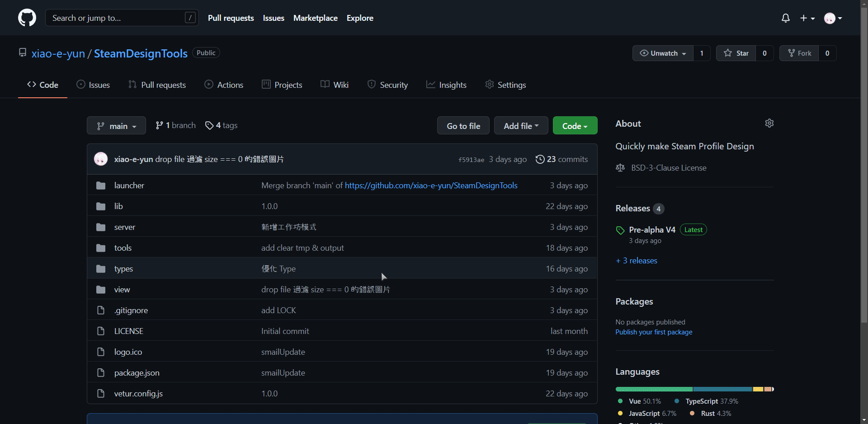Open the repository Settings tab
This screenshot has width=868, height=424.
[x=505, y=85]
